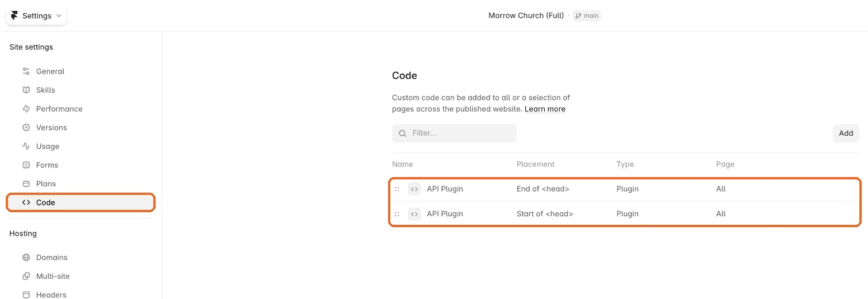The height and width of the screenshot is (299, 868).
Task: Click the Usage activity icon
Action: 26,146
